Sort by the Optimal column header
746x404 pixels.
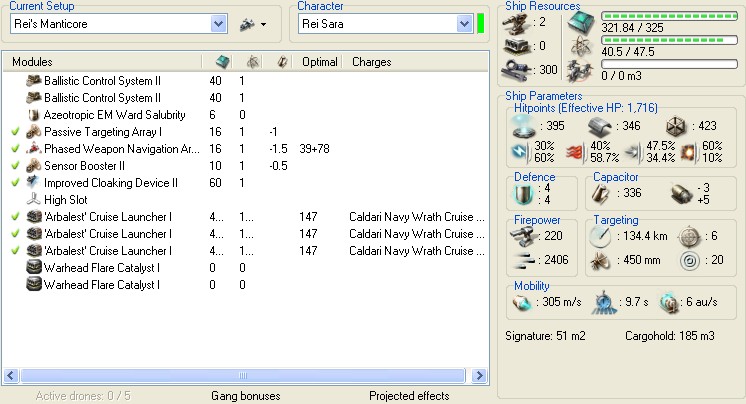(319, 62)
